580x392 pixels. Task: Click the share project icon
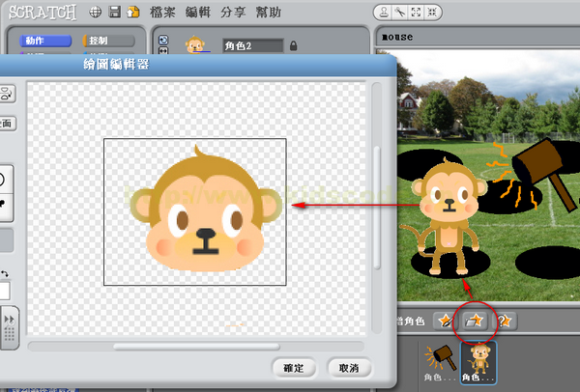click(x=132, y=13)
